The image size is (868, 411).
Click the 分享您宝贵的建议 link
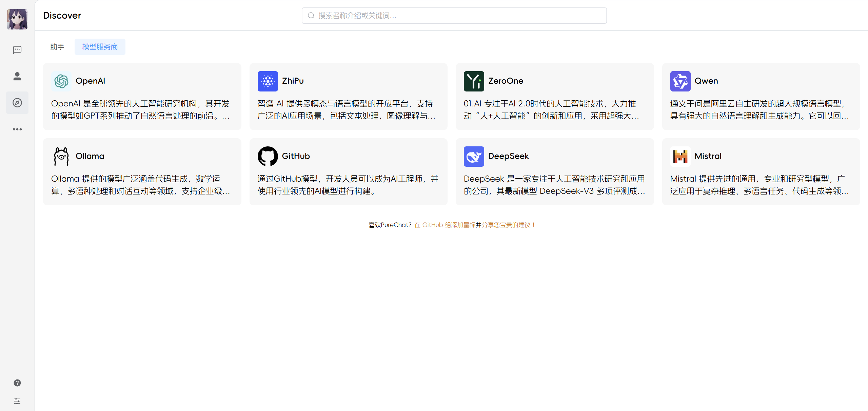click(x=508, y=225)
